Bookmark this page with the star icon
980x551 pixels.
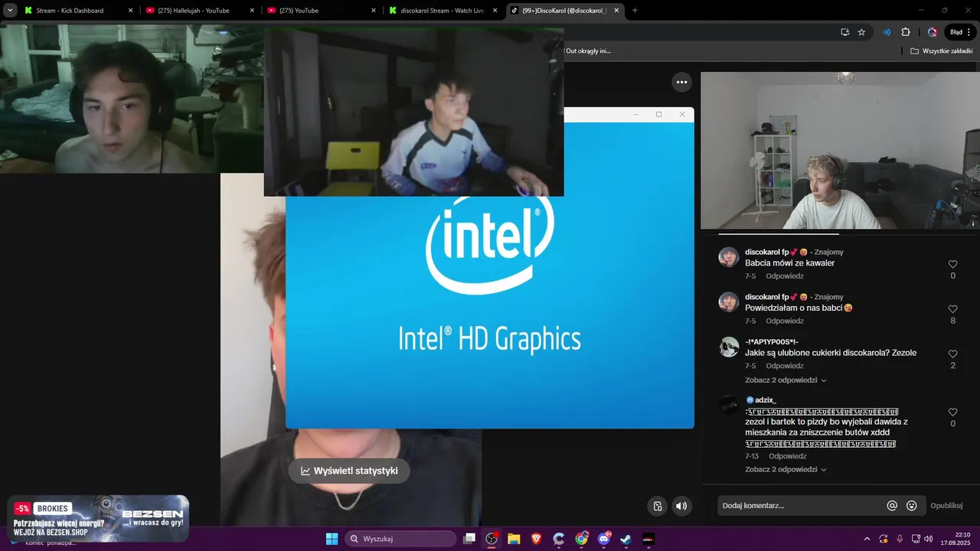pyautogui.click(x=861, y=32)
